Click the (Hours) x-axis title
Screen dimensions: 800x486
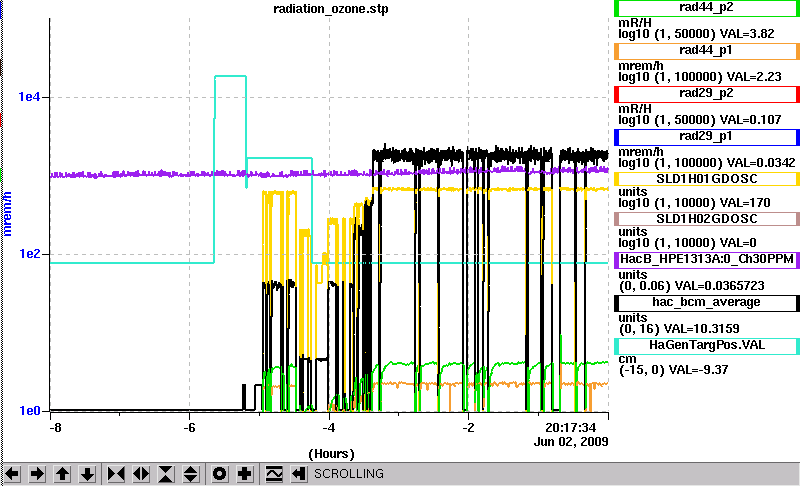pyautogui.click(x=331, y=454)
